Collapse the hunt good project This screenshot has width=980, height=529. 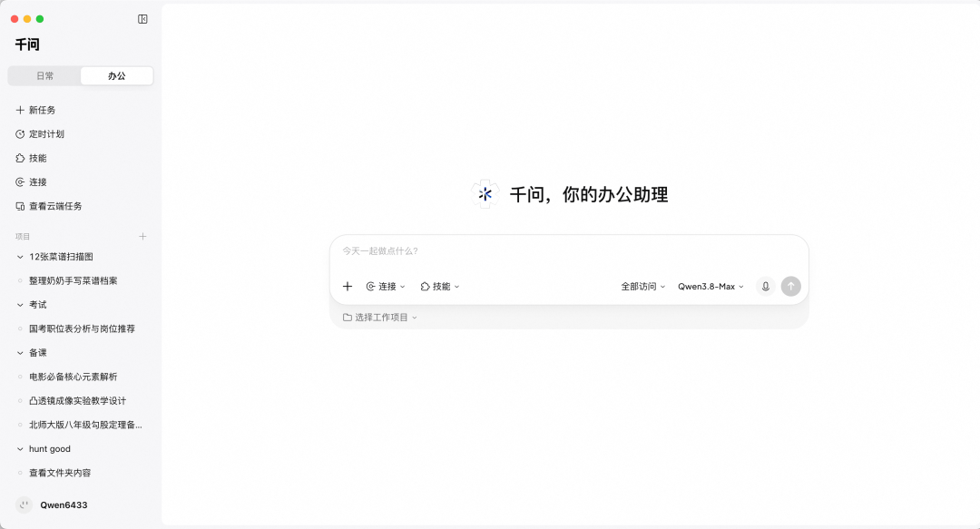[20, 449]
